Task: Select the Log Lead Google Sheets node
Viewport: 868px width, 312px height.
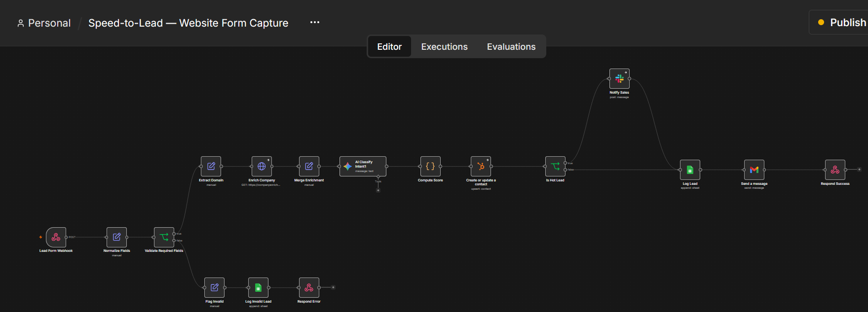Action: pos(690,170)
